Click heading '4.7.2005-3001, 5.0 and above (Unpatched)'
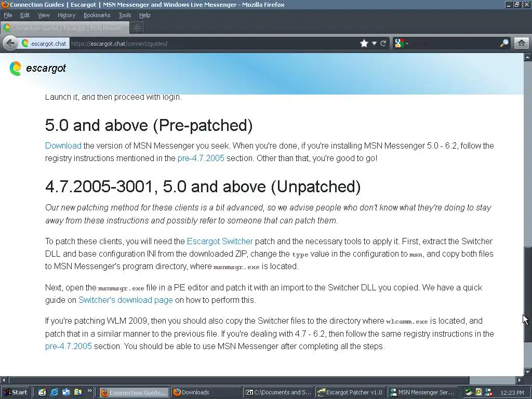This screenshot has width=532, height=399. click(x=203, y=187)
